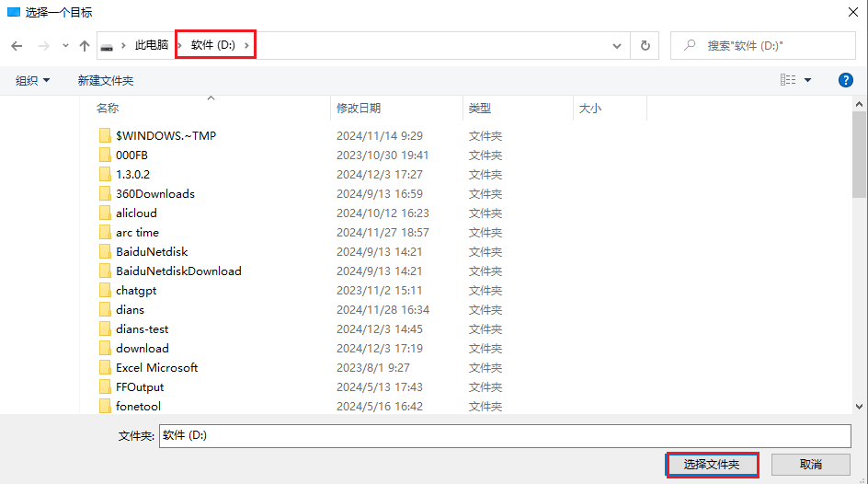Expand chevron after 软件 (D:) breadcrumb

tap(246, 45)
